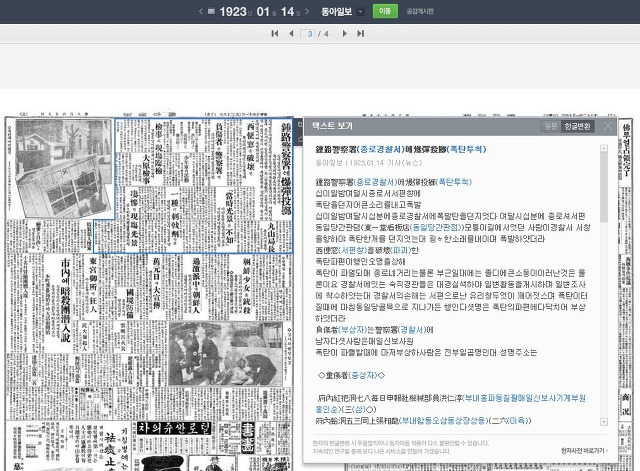Viewport: 640px width, 471px height.
Task: Click the scroll up arrow in text panel
Action: click(604, 148)
